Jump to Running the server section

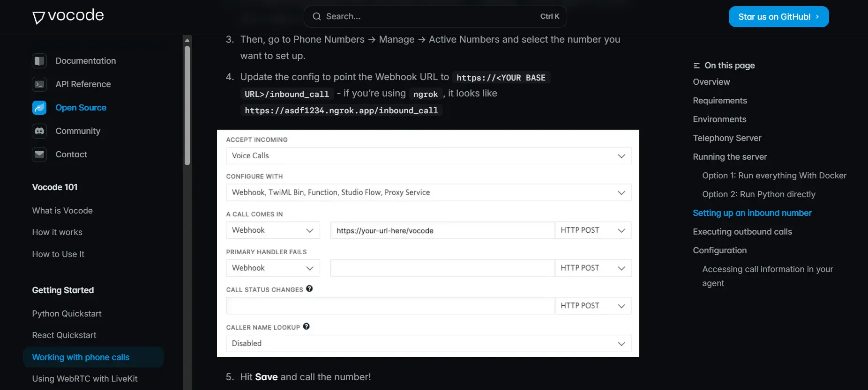pos(730,157)
